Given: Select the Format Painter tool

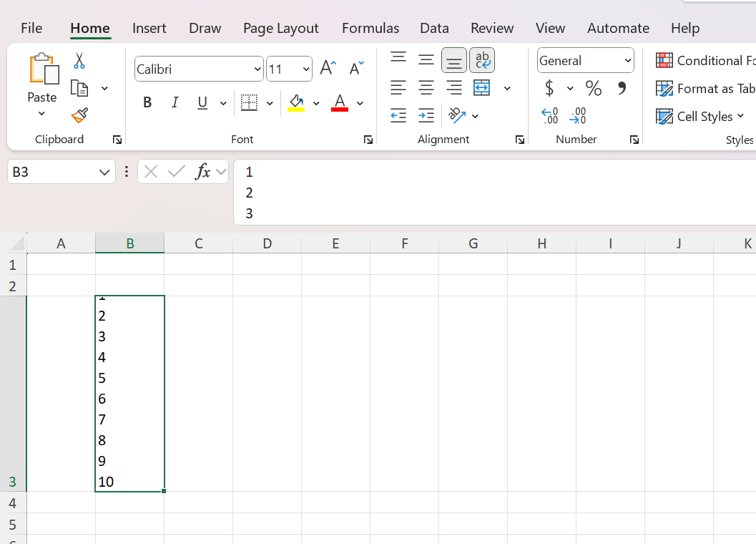Looking at the screenshot, I should click(x=79, y=116).
